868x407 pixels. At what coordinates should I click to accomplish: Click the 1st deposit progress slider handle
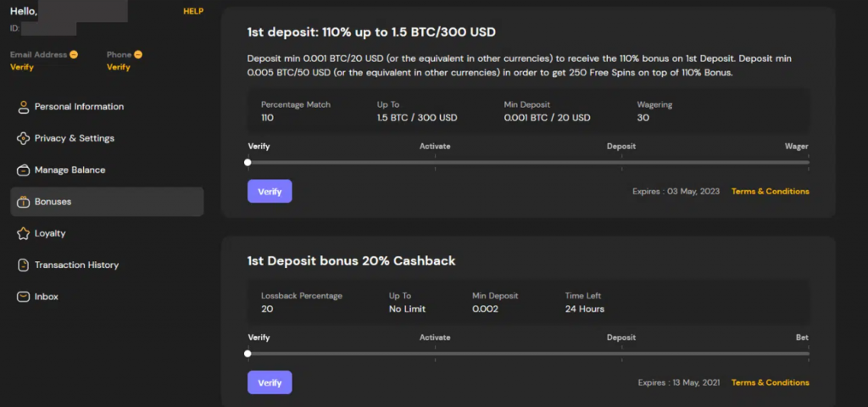[x=248, y=162]
